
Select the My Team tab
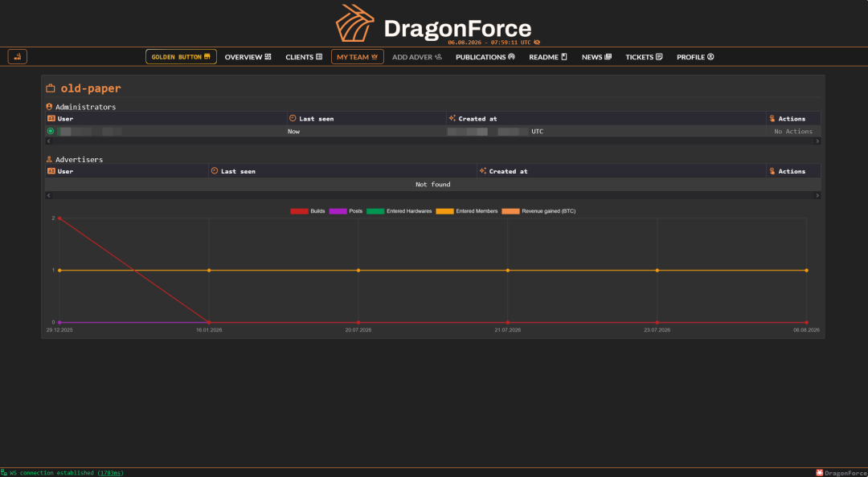coord(357,56)
